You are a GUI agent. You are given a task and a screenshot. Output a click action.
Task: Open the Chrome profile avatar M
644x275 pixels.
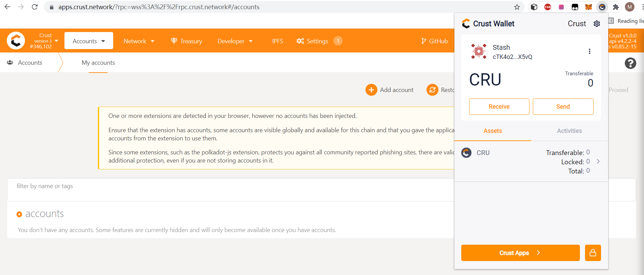click(x=630, y=7)
